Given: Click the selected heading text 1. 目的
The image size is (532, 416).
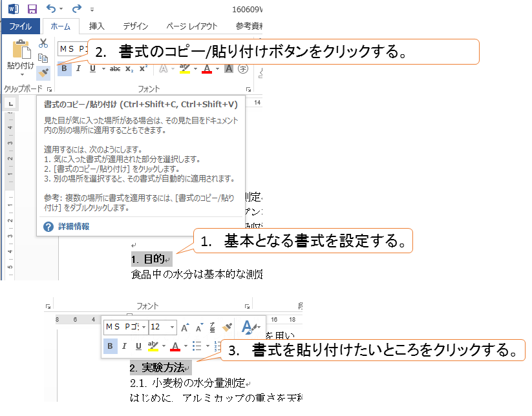Looking at the screenshot, I should tap(151, 259).
